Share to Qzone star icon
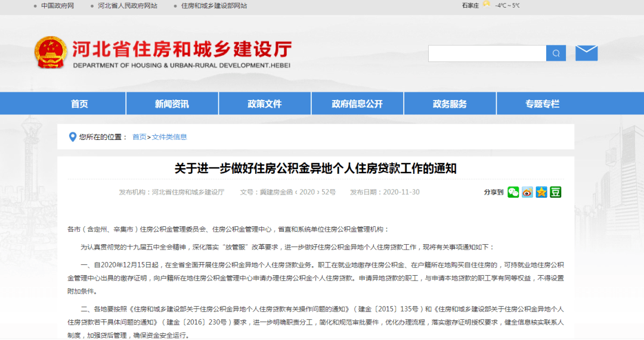644x340 pixels. 541,192
